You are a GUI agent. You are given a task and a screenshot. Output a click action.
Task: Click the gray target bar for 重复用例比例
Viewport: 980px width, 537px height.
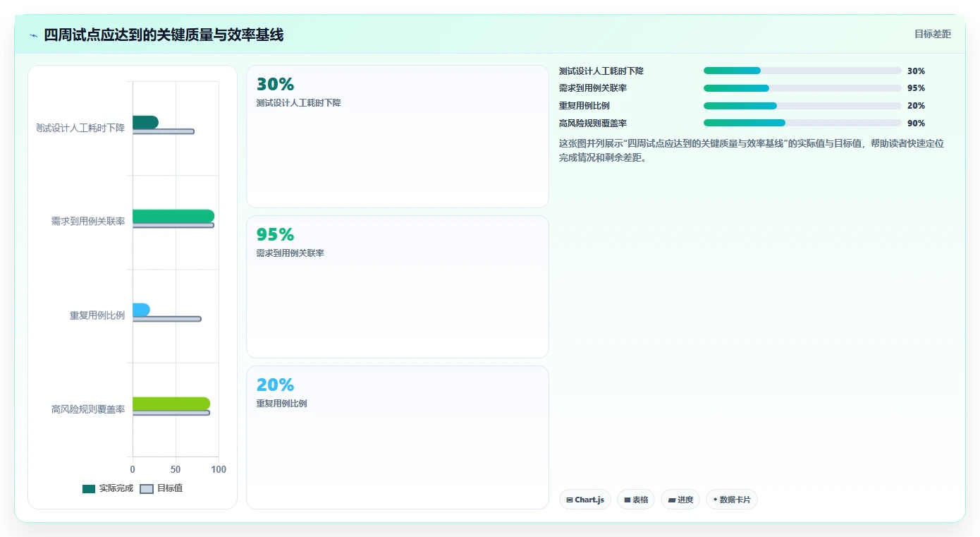pos(166,319)
